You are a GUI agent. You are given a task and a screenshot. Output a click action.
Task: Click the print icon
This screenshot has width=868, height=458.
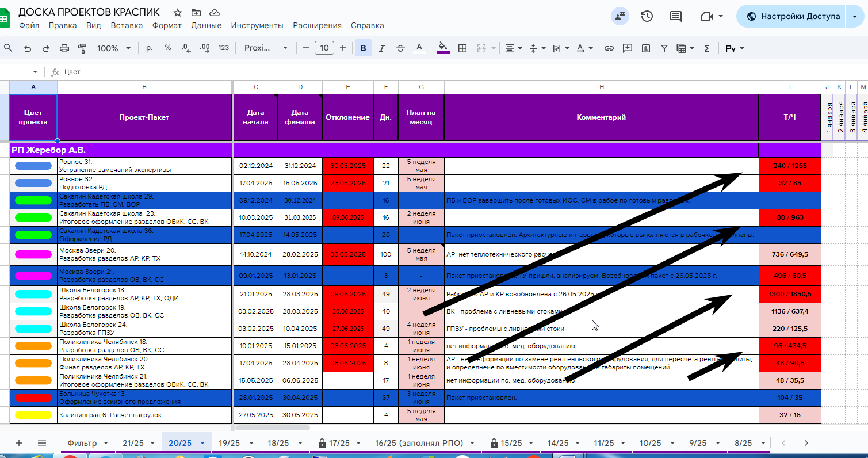coord(64,48)
